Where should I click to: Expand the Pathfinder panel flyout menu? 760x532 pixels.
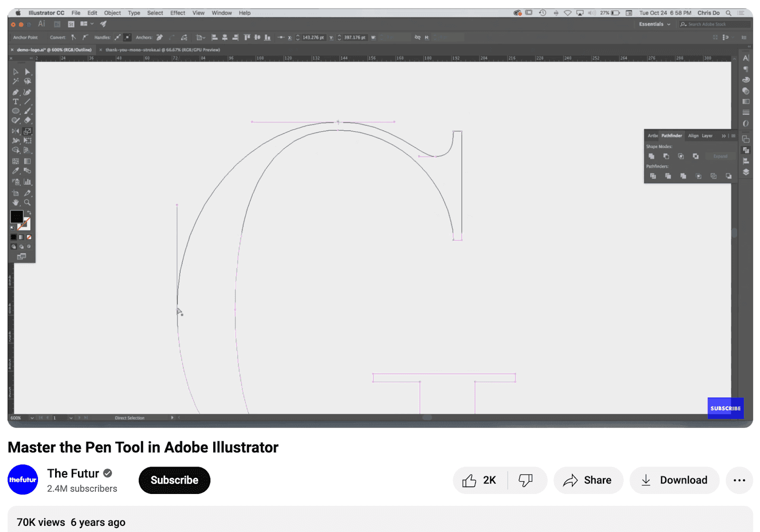pos(724,136)
